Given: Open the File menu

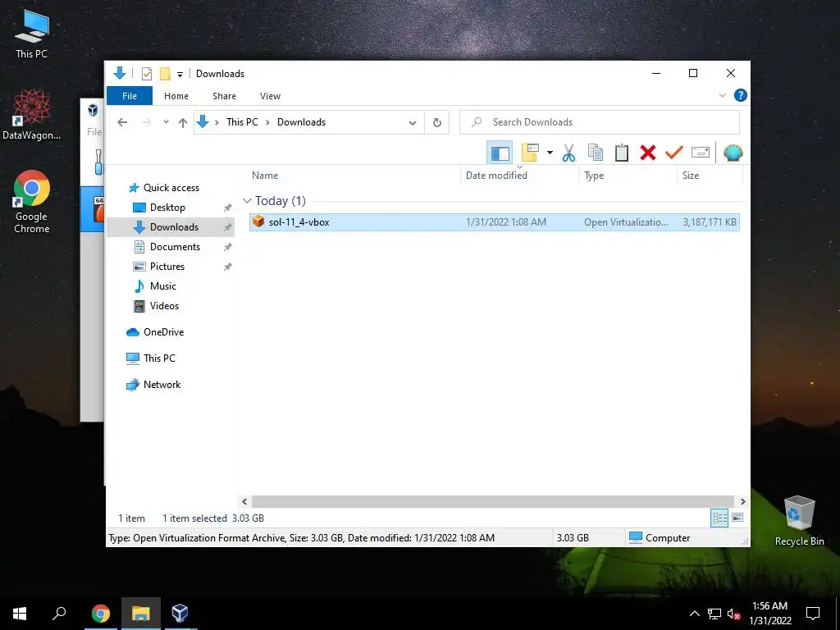Looking at the screenshot, I should (x=130, y=96).
